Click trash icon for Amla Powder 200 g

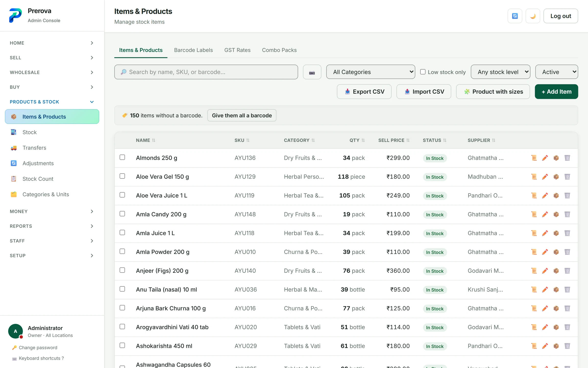[567, 252]
